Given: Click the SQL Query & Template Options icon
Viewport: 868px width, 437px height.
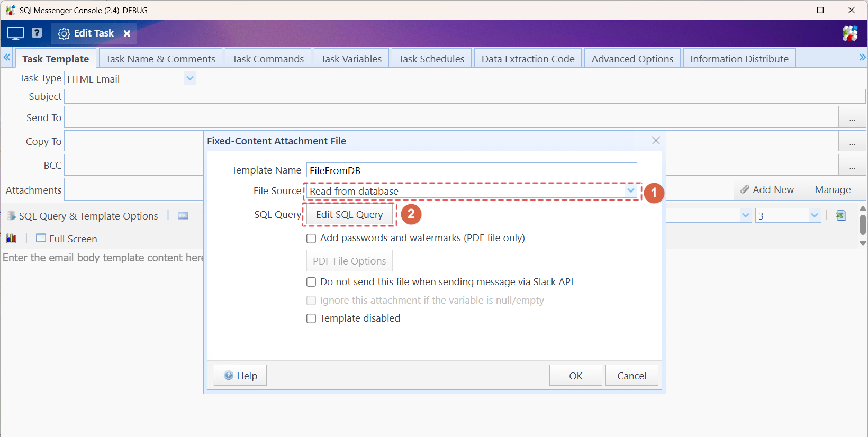Looking at the screenshot, I should (11, 216).
